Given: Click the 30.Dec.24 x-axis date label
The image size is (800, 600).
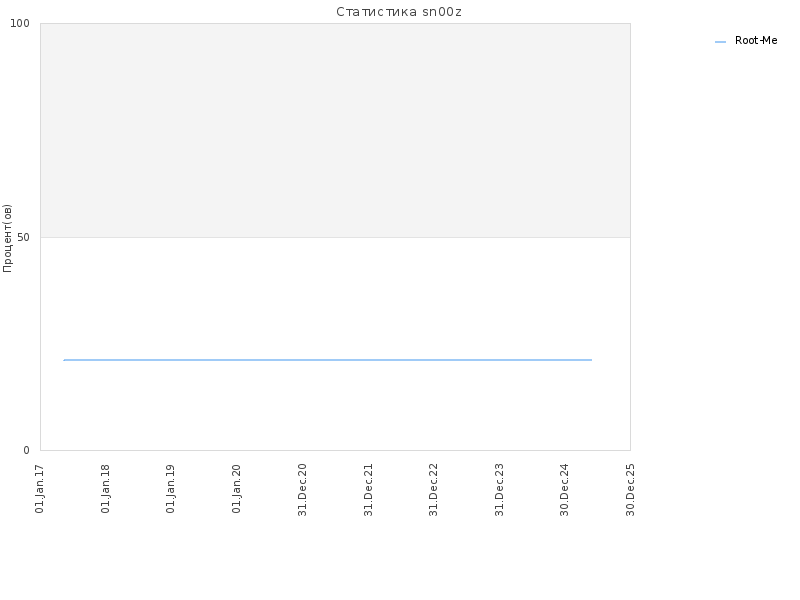Looking at the screenshot, I should (x=564, y=489).
